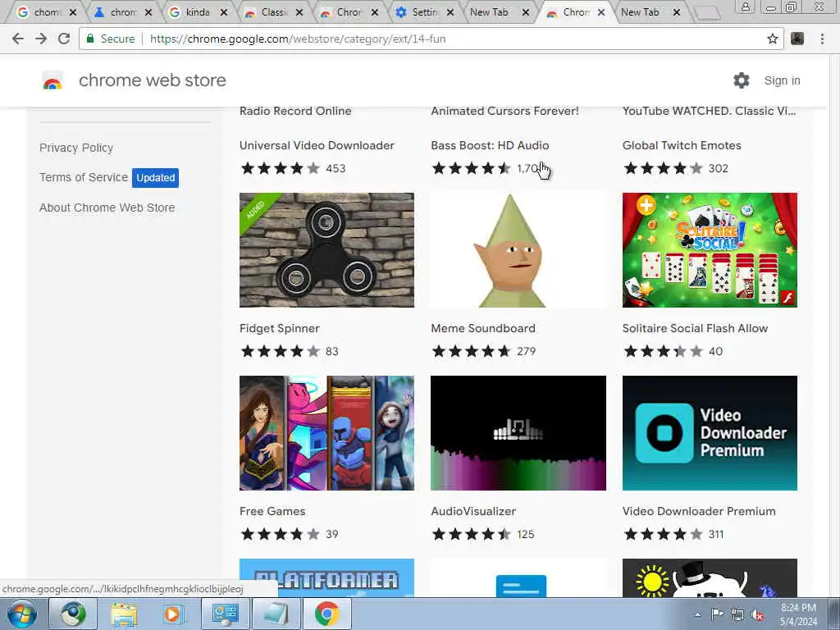Reload the current page
Image resolution: width=840 pixels, height=630 pixels.
click(64, 39)
